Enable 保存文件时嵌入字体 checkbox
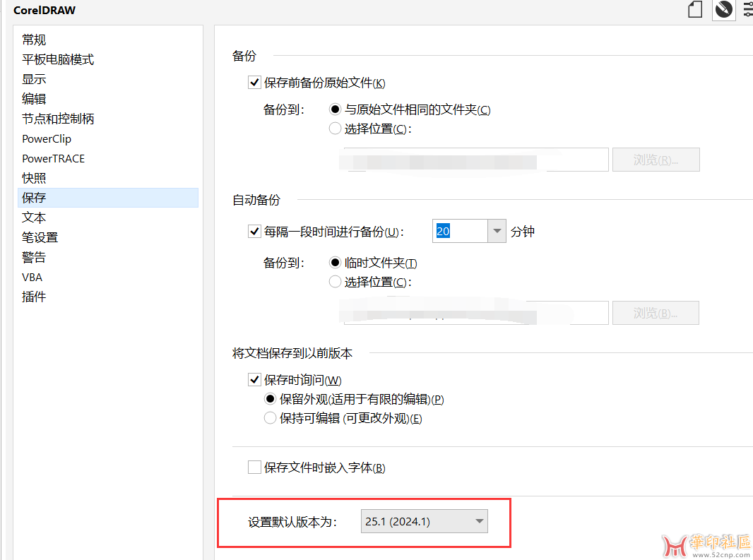The width and height of the screenshot is (753, 560). tap(254, 467)
